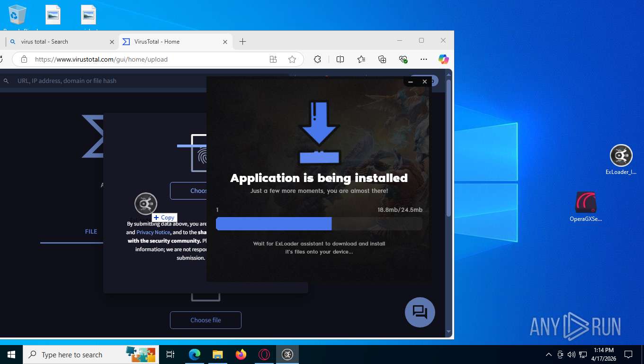
Task: Click the lower 'Choose file' button
Action: [206, 320]
